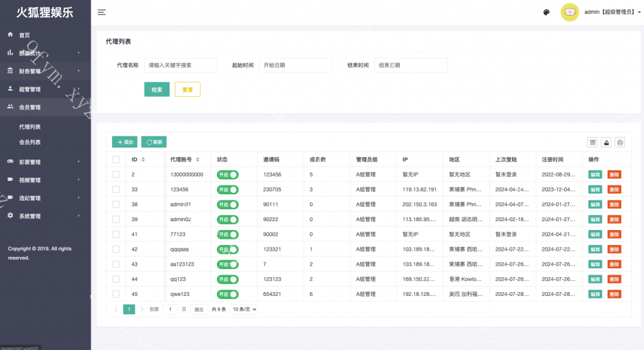Image resolution: width=644 pixels, height=350 pixels.
Task: Expand 数据统计 menu chevron
Action: pos(79,53)
